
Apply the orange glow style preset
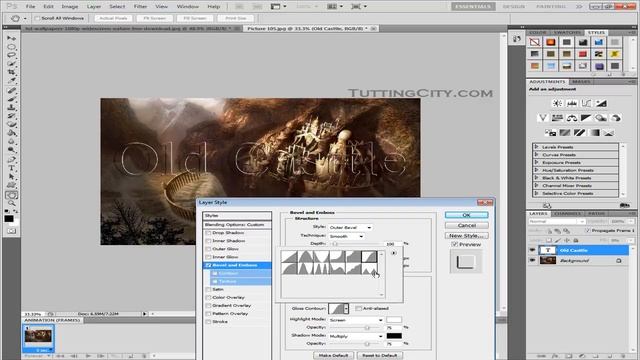551,42
